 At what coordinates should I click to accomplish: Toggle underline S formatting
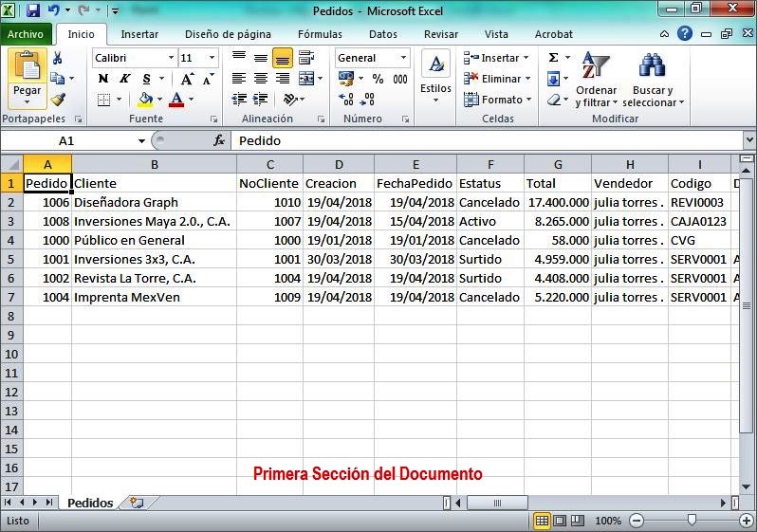pyautogui.click(x=146, y=79)
